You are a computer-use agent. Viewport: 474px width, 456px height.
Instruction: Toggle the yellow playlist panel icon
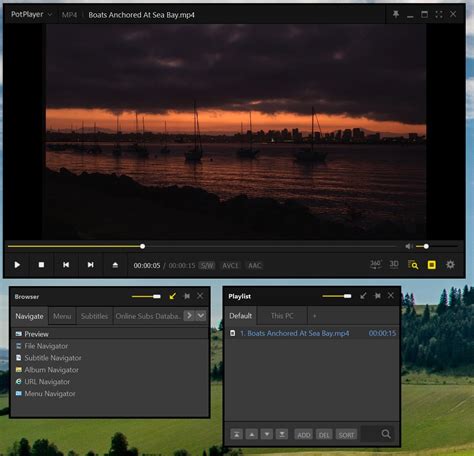click(x=432, y=265)
